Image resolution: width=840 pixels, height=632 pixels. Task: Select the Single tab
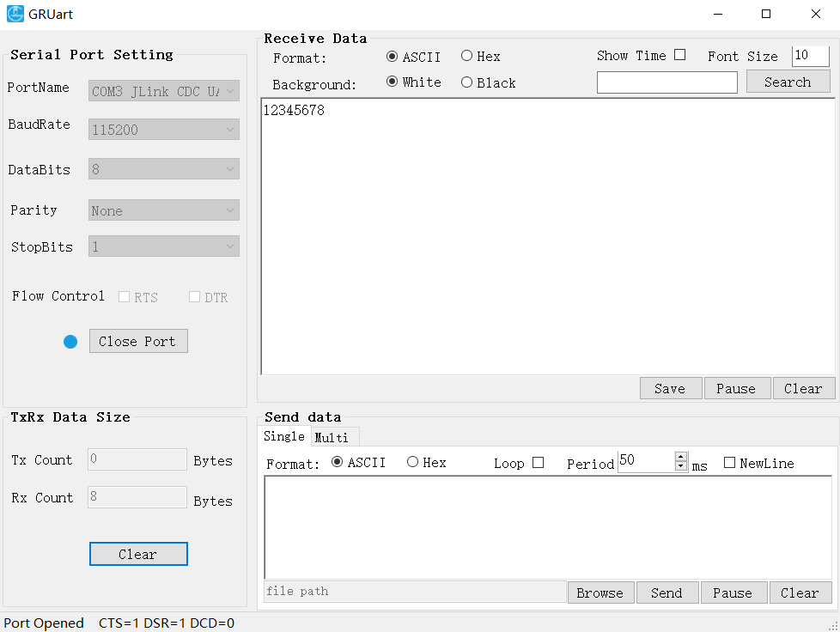point(283,436)
